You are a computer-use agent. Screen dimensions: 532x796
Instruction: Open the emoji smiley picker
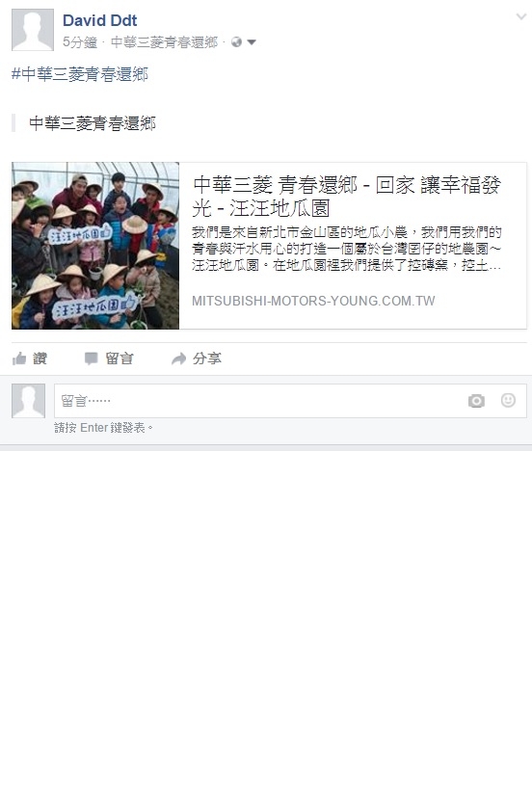(508, 400)
